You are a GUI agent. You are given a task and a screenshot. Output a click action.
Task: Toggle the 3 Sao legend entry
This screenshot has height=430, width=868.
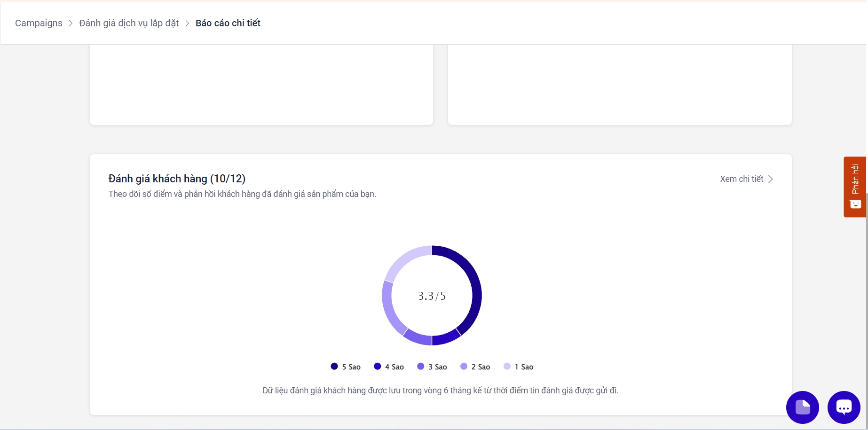433,367
